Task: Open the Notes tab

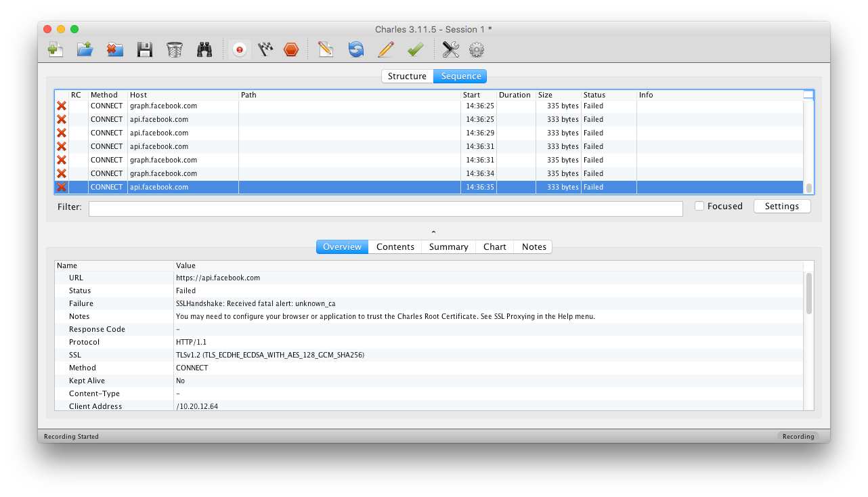Action: coord(534,247)
